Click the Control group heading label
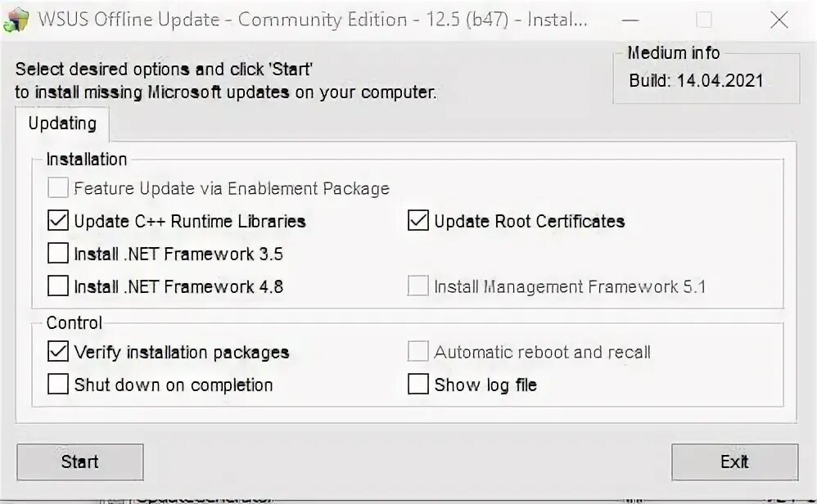Image resolution: width=817 pixels, height=504 pixels. (x=74, y=323)
